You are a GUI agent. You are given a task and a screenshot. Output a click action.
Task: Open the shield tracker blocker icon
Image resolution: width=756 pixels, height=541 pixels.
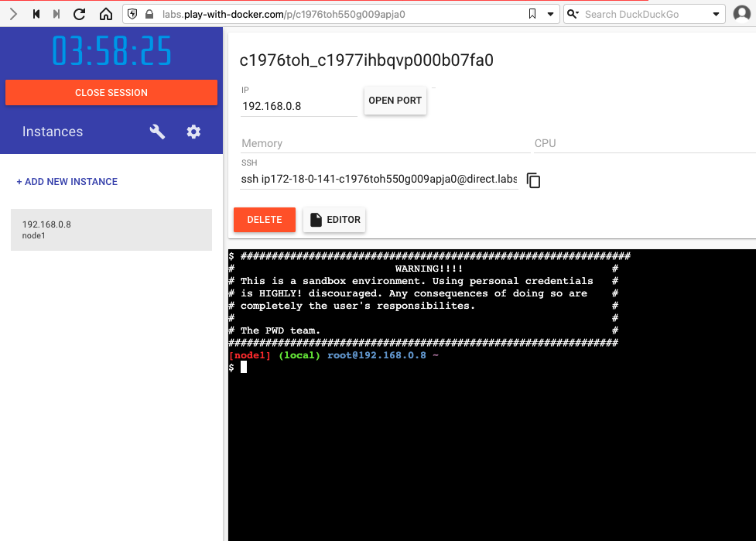[132, 15]
